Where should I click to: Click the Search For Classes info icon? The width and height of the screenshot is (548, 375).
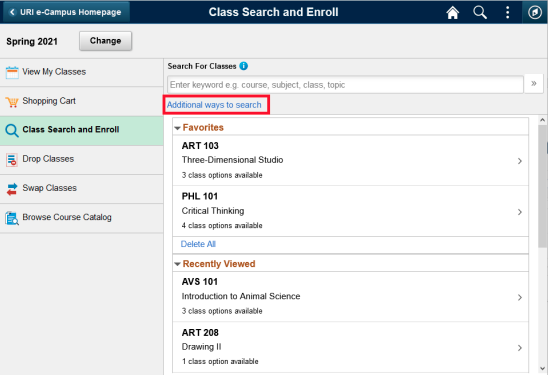(x=244, y=66)
